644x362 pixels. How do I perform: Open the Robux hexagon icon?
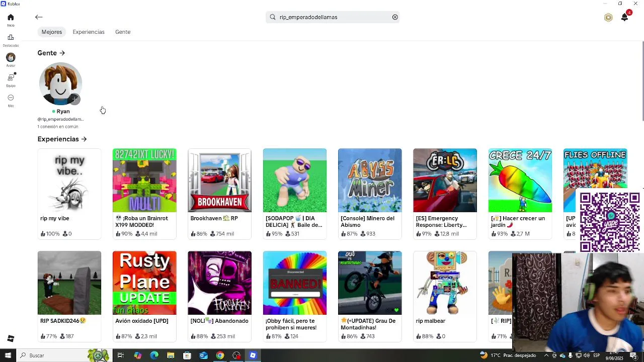pyautogui.click(x=608, y=18)
